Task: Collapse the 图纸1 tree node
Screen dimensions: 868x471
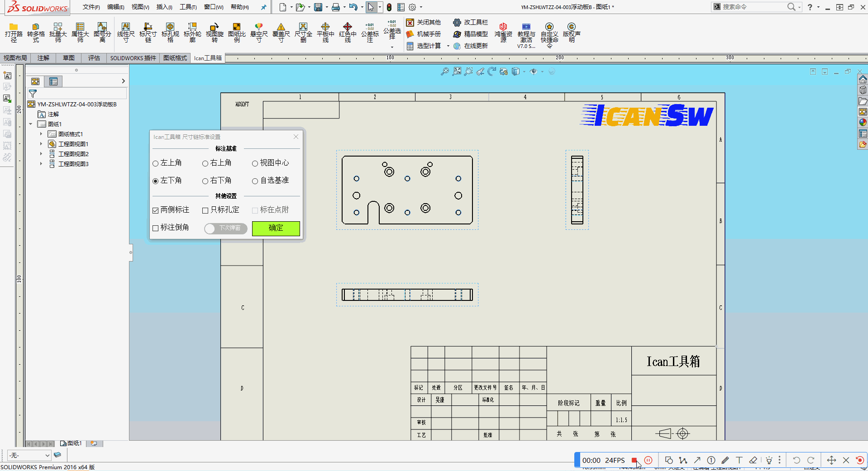Action: click(x=31, y=124)
